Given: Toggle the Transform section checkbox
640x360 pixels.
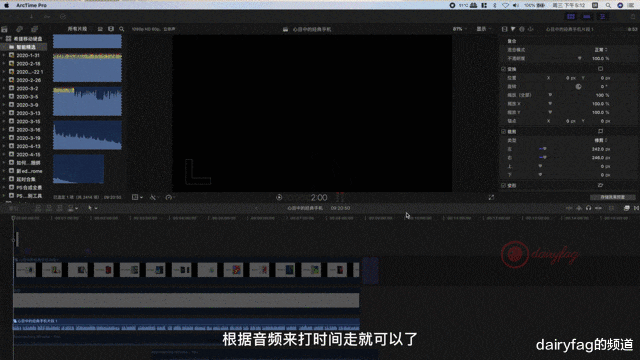Looking at the screenshot, I should tap(503, 69).
